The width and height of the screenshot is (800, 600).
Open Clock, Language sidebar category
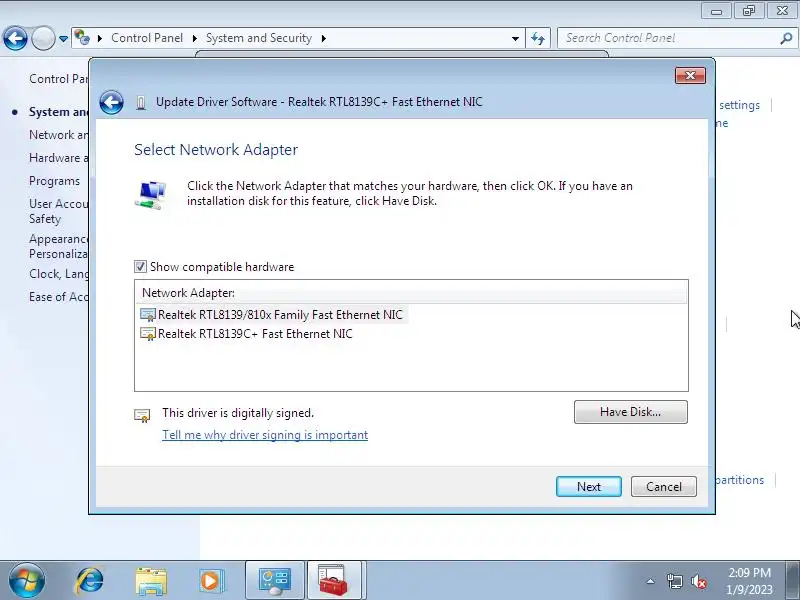point(59,274)
